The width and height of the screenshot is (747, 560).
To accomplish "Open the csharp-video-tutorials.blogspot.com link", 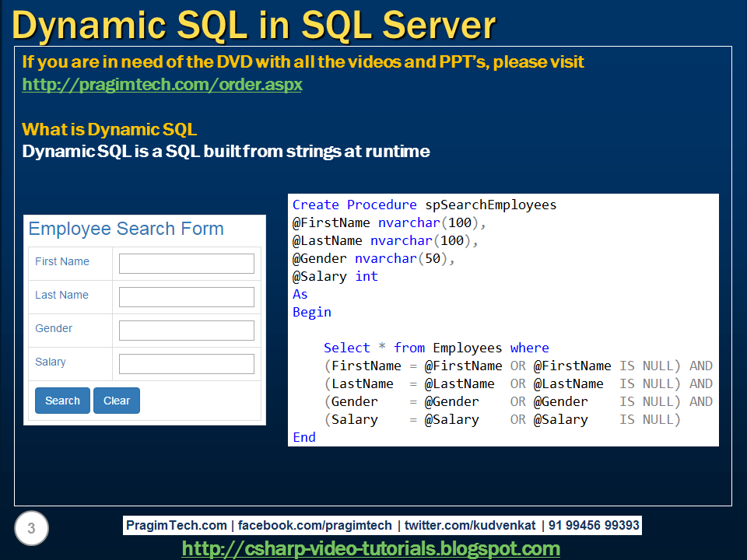I will pos(371,548).
